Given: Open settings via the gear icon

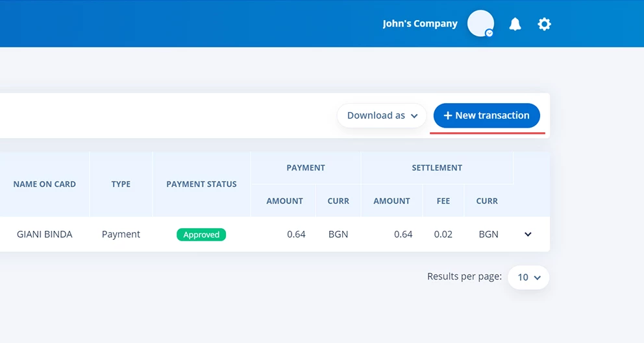Looking at the screenshot, I should [x=544, y=24].
